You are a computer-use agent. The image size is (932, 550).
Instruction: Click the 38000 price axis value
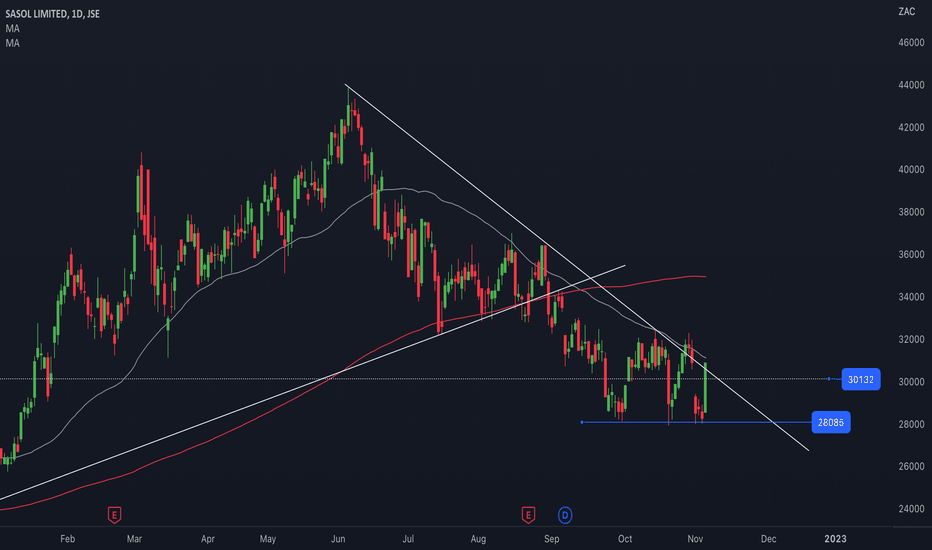911,212
